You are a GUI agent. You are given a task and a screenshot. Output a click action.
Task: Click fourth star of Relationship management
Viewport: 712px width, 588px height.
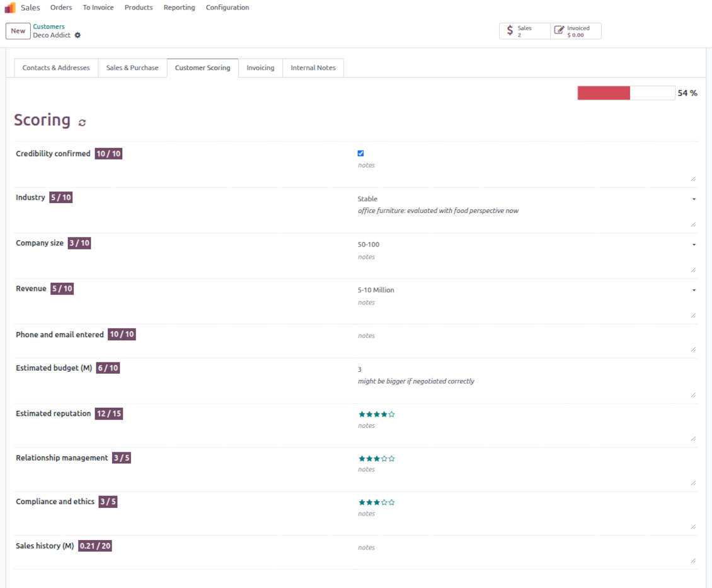coord(384,458)
